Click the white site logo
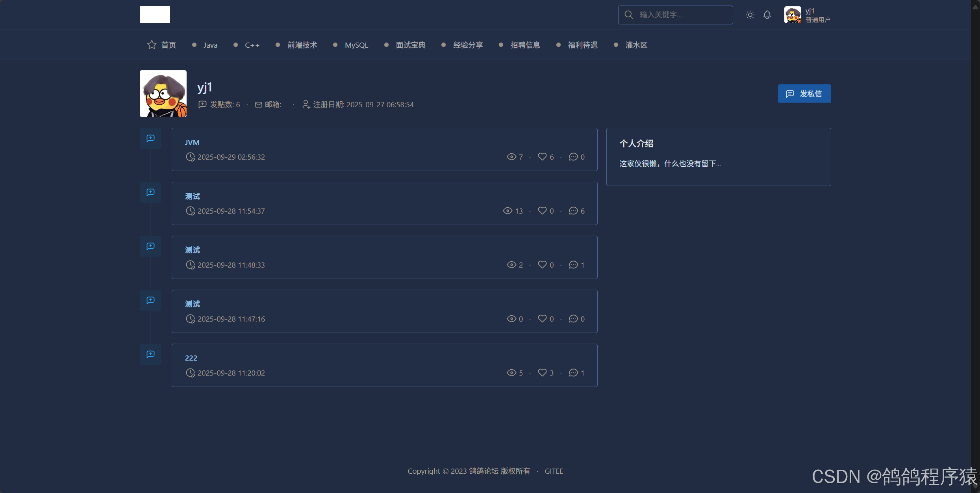 (x=155, y=15)
